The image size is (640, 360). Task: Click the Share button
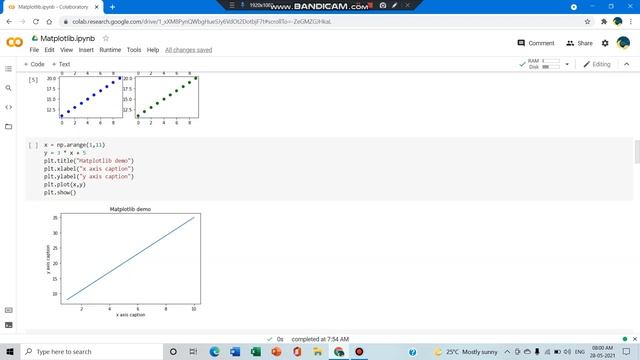pyautogui.click(x=579, y=43)
